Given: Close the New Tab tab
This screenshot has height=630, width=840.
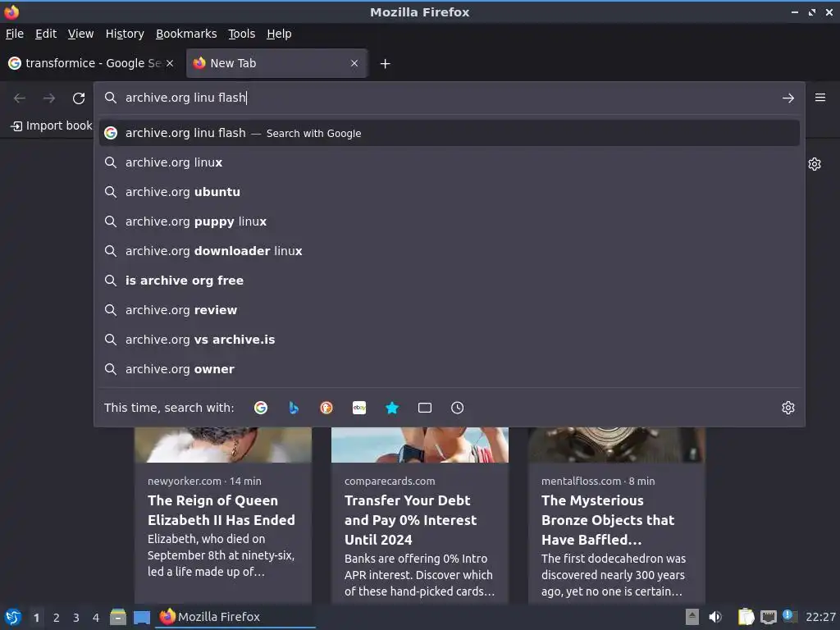Looking at the screenshot, I should 354,63.
